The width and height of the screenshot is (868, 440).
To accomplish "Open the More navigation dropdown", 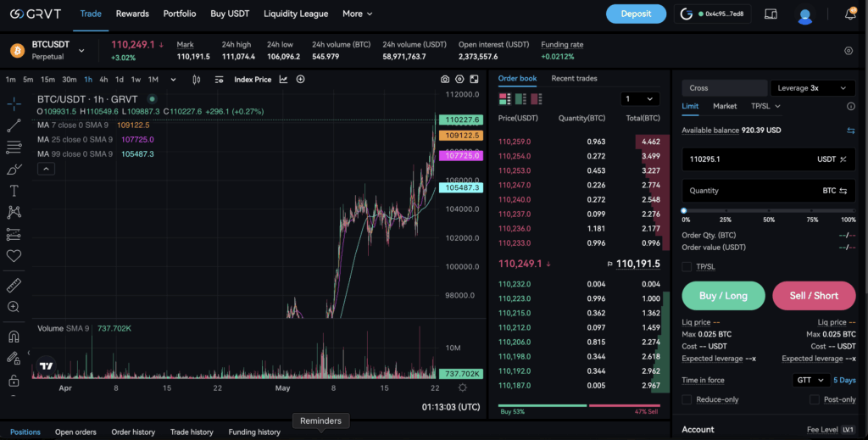I will coord(357,14).
